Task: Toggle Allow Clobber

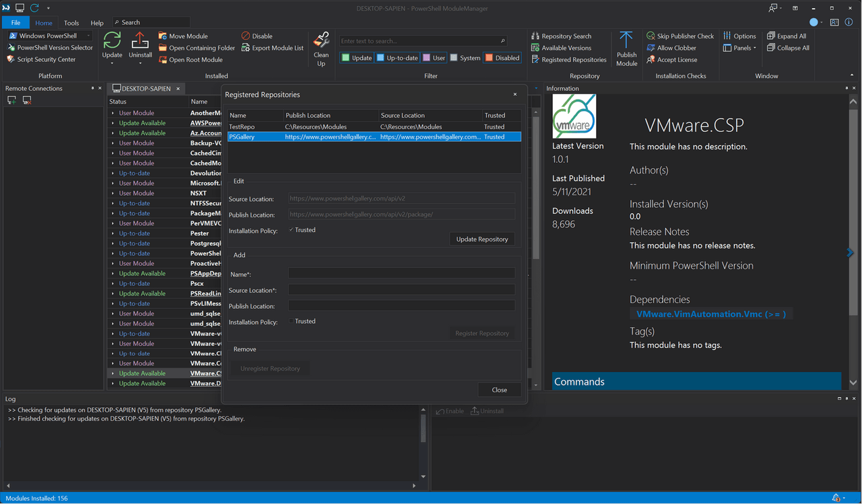Action: click(x=671, y=48)
